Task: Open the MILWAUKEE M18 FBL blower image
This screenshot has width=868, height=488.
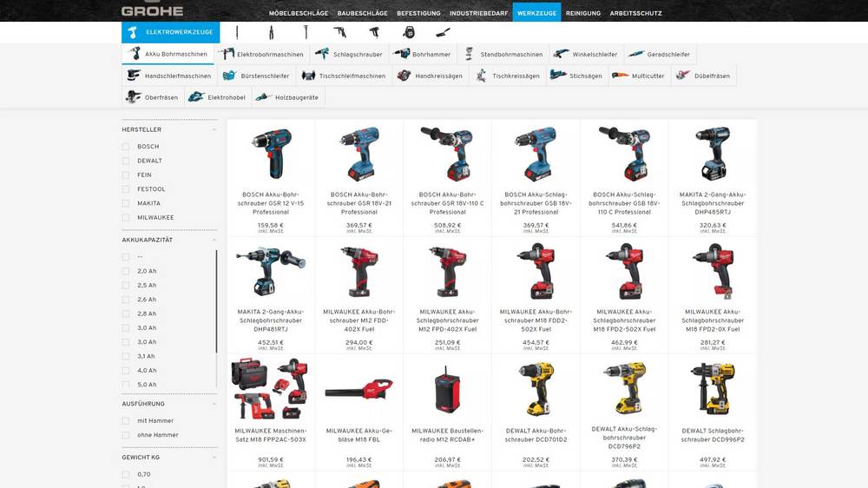Action: [x=358, y=389]
